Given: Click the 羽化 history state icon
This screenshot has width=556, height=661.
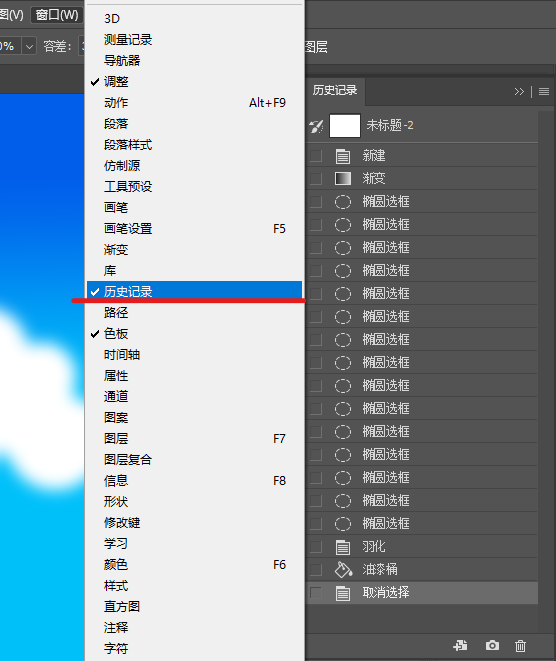Looking at the screenshot, I should (x=343, y=547).
